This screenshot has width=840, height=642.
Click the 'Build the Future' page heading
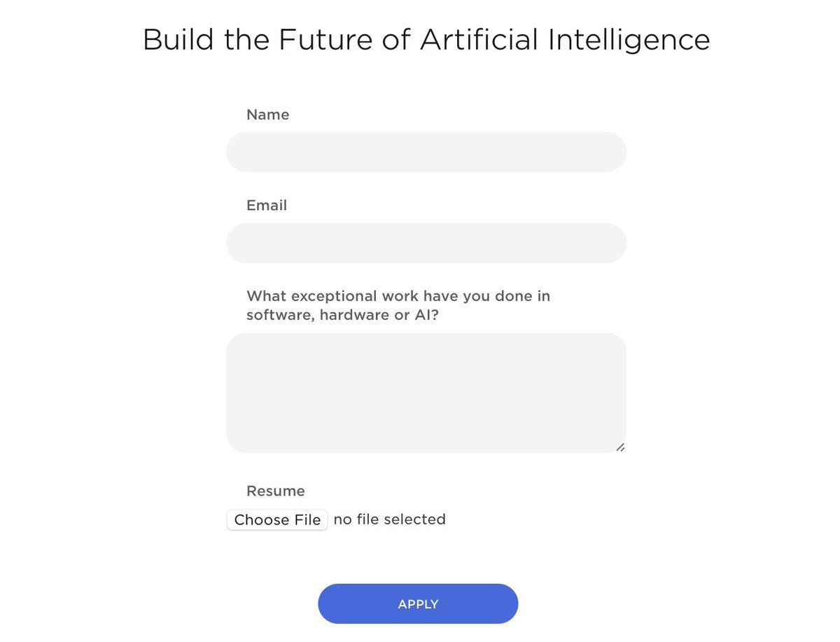[x=426, y=39]
